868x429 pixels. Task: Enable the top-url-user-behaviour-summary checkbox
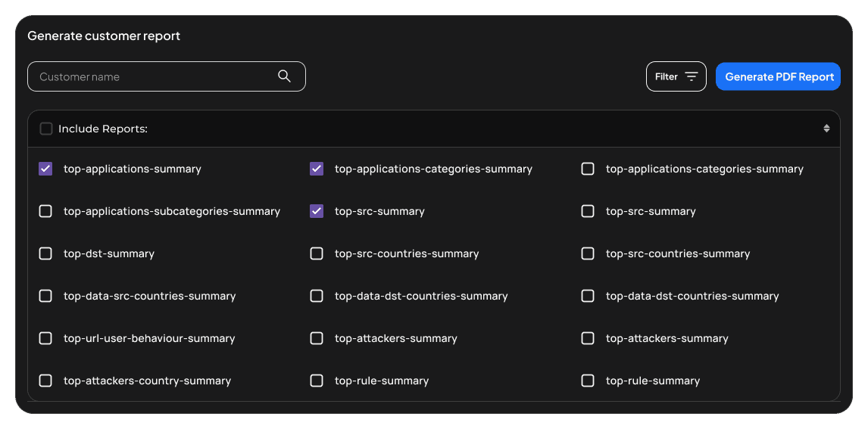click(45, 338)
